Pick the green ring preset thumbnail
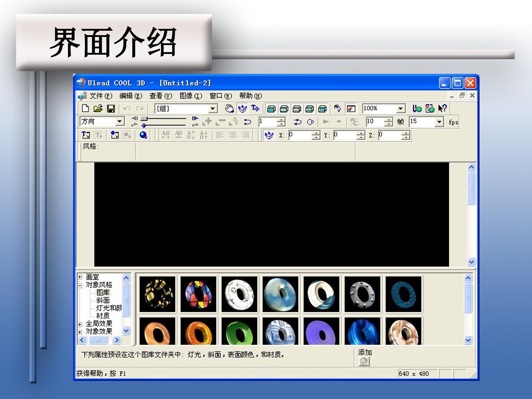532x399 pixels. click(239, 331)
